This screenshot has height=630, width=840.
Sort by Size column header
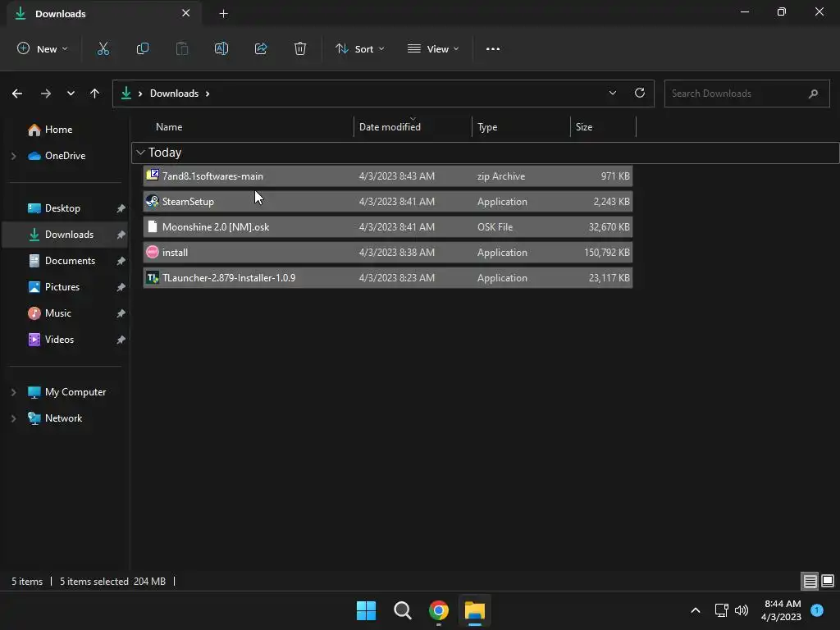[584, 127]
